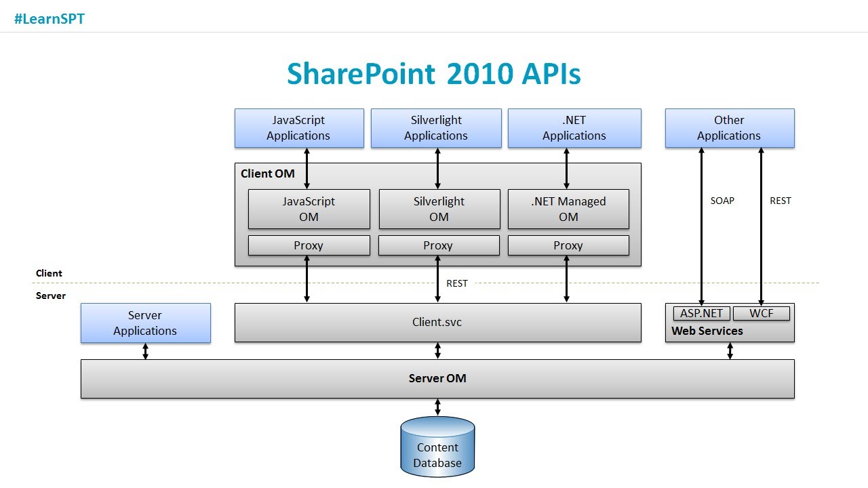Select the ASP.NET box
The width and height of the screenshot is (868, 488).
(702, 313)
